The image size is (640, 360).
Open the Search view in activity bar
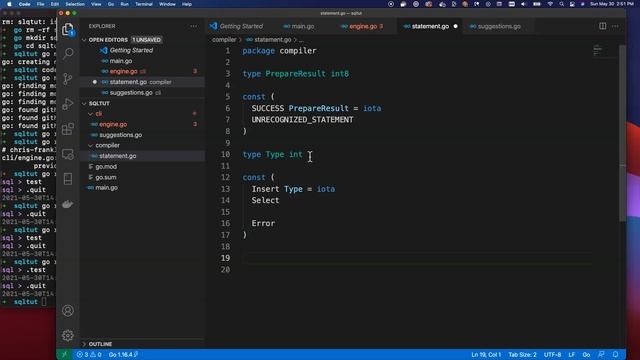(68, 53)
